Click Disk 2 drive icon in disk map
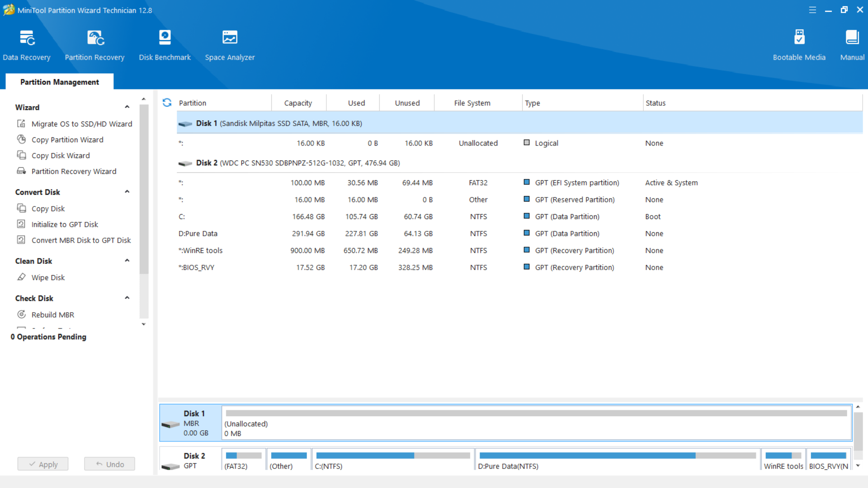The width and height of the screenshot is (868, 488). click(x=170, y=466)
